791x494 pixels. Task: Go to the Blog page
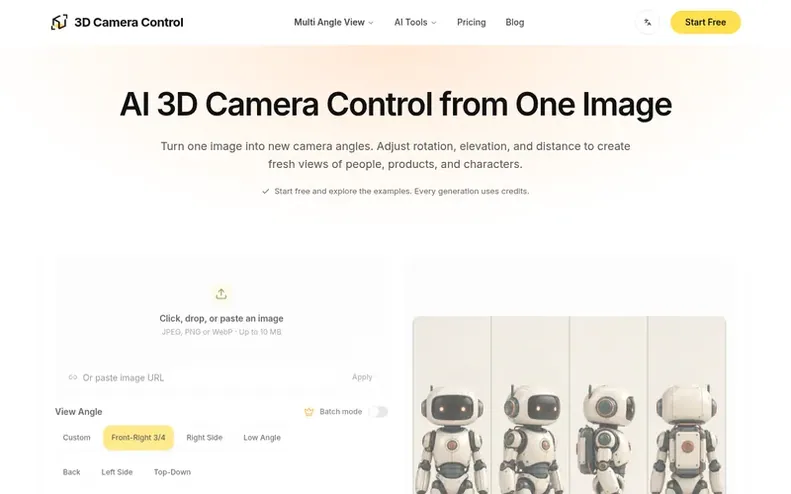(515, 22)
